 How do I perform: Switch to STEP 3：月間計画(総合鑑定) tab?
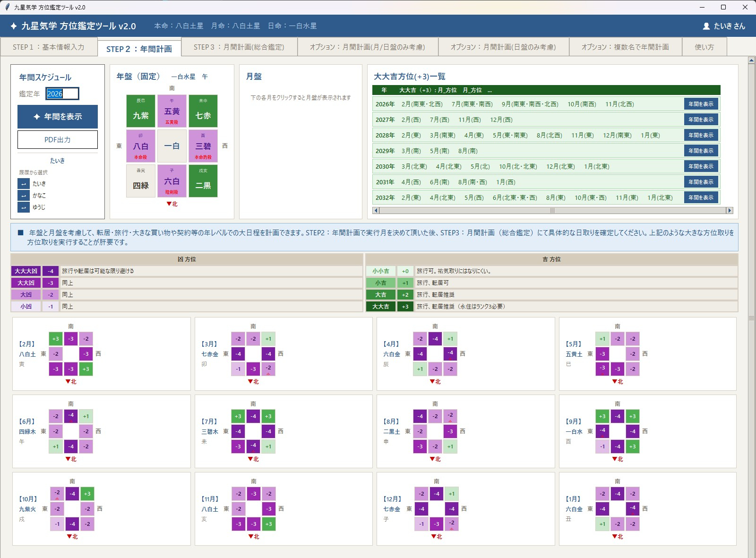[x=239, y=47]
